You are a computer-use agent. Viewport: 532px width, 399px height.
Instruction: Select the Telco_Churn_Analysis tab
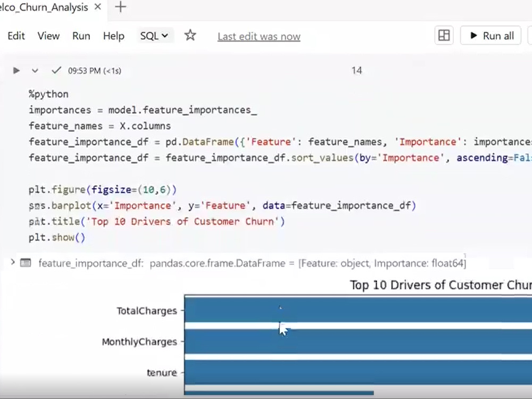44,7
